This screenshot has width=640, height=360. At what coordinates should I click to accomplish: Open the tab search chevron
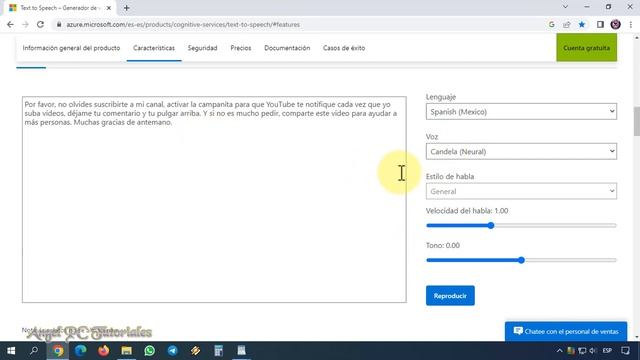click(x=565, y=7)
